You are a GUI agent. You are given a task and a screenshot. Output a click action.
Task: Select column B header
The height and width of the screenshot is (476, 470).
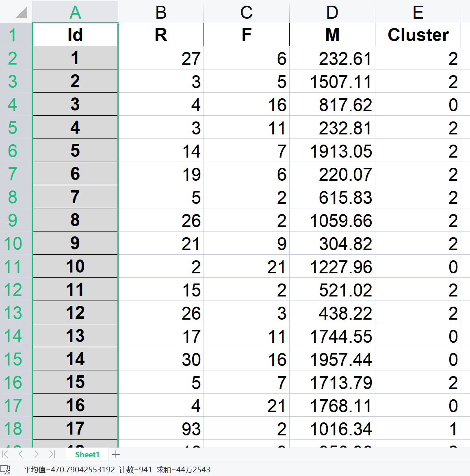[161, 12]
